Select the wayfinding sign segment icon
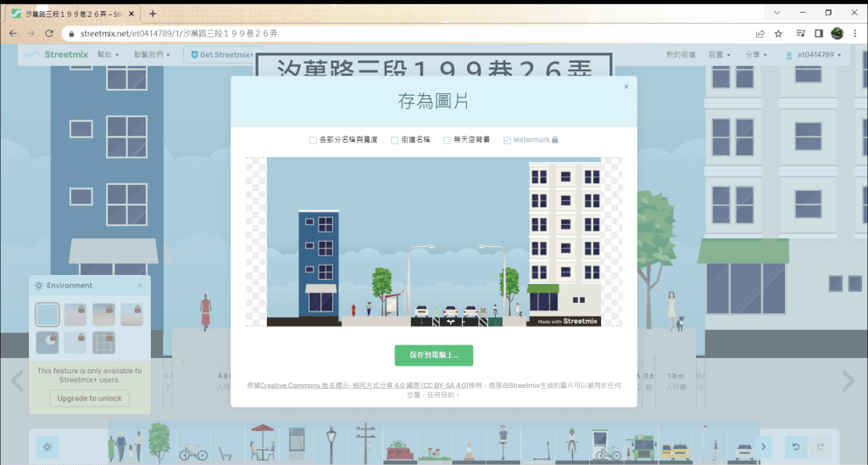This screenshot has width=868, height=465. pyautogui.click(x=297, y=444)
